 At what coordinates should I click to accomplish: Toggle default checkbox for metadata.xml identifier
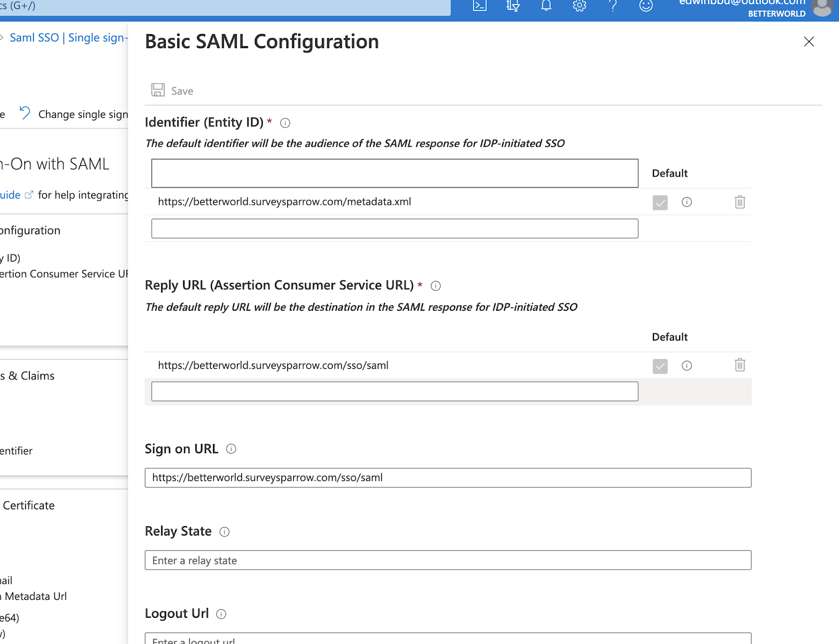pos(660,202)
